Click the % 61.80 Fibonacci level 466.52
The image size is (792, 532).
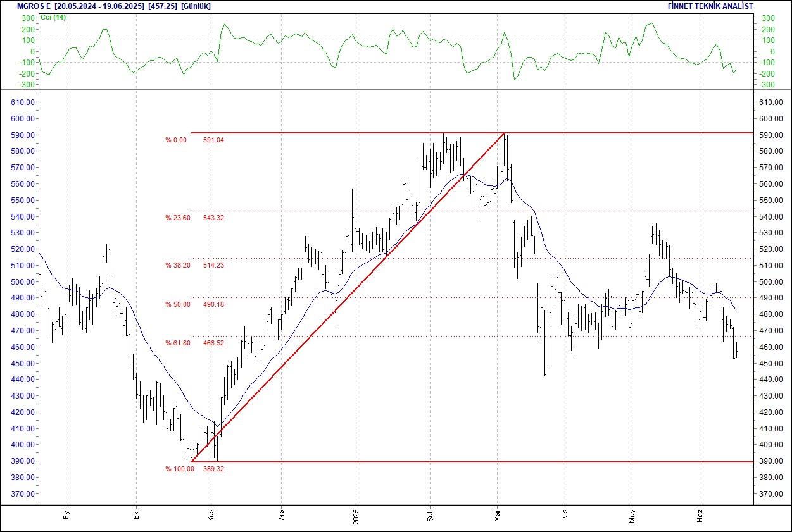(213, 343)
